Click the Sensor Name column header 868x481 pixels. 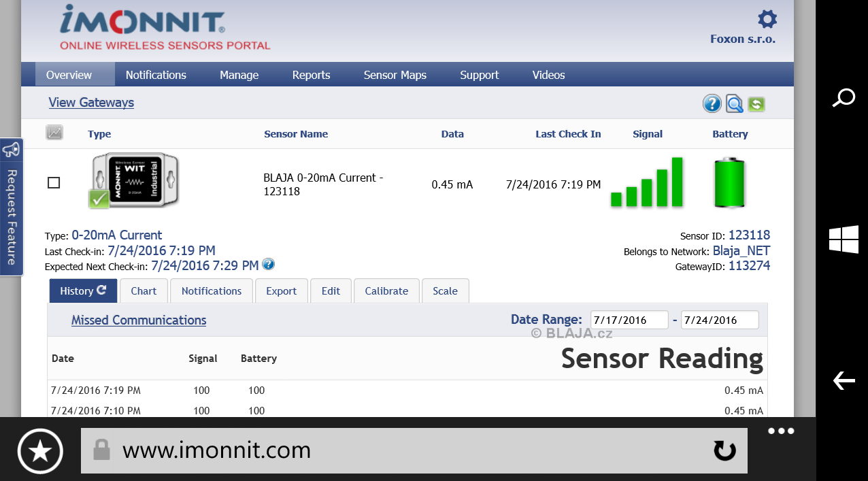296,134
